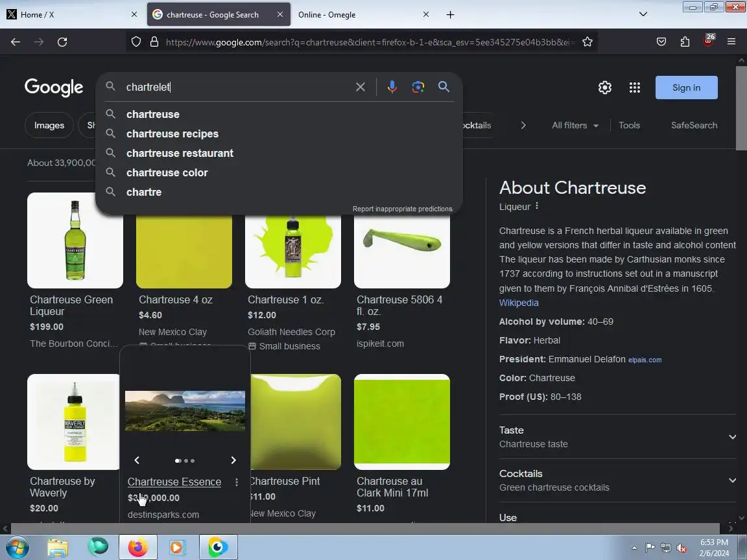Open the elpais.com source link
747x560 pixels.
pyautogui.click(x=645, y=360)
